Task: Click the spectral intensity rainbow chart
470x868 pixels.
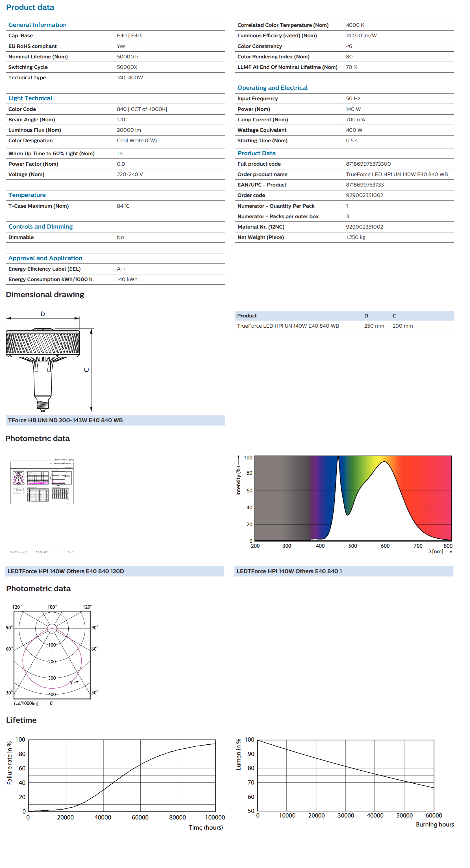Action: (x=353, y=498)
